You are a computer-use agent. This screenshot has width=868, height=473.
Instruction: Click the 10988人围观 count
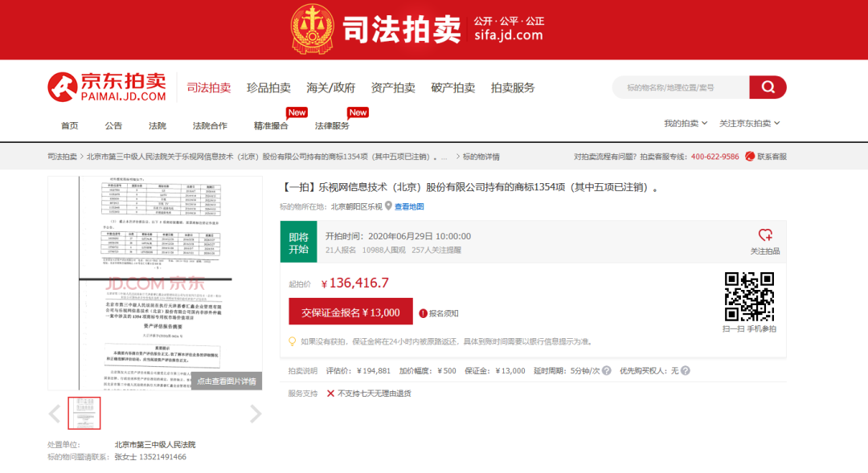point(383,250)
